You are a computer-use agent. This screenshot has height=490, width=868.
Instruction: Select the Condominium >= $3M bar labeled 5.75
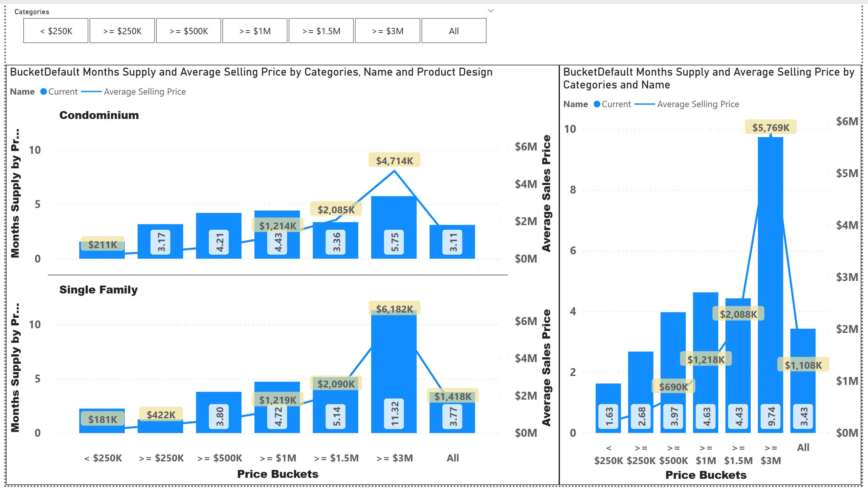tap(394, 227)
